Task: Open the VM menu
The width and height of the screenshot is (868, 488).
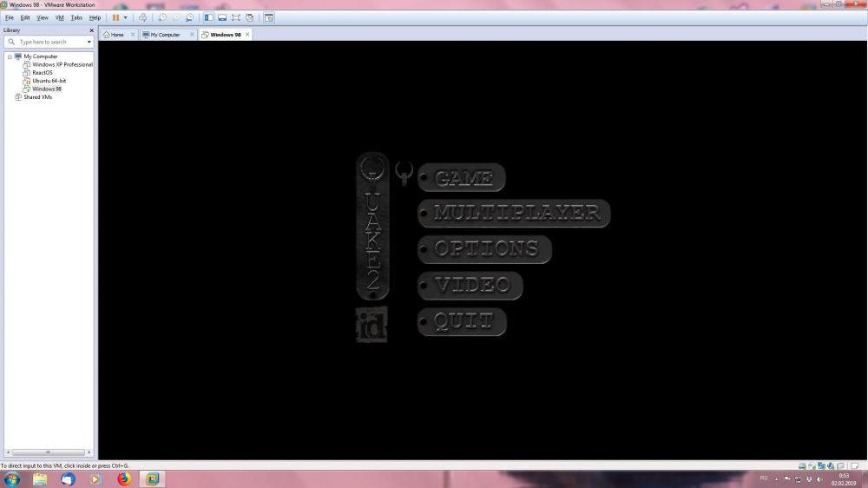Action: pos(60,17)
